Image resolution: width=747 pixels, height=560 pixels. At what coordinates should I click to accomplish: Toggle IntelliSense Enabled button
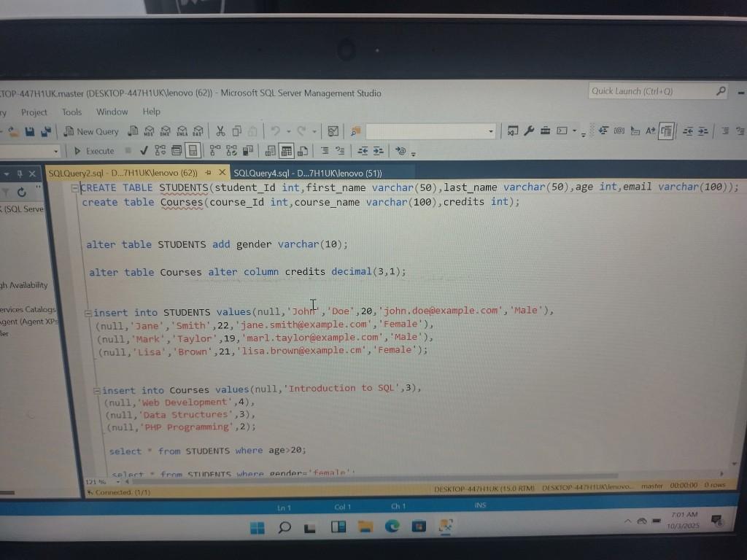193,151
